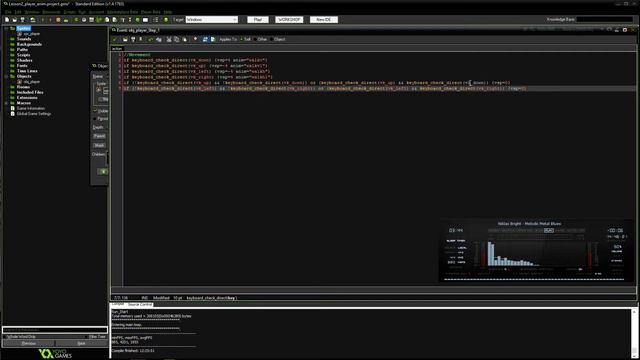Collapse the Sprites tree folder
Screen dimensions: 640x360
coord(7,29)
